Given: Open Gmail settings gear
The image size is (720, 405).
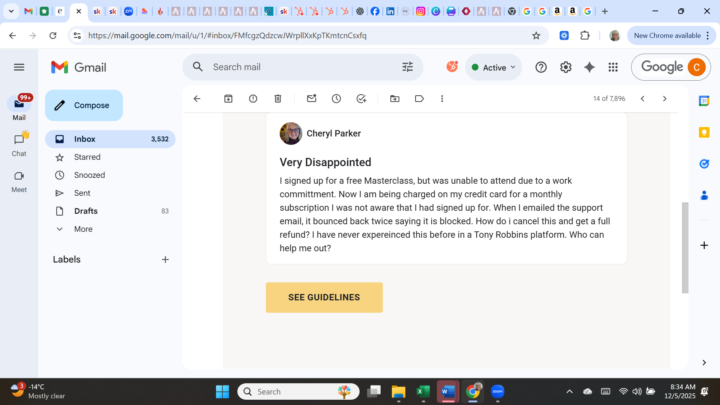Looking at the screenshot, I should (x=566, y=68).
